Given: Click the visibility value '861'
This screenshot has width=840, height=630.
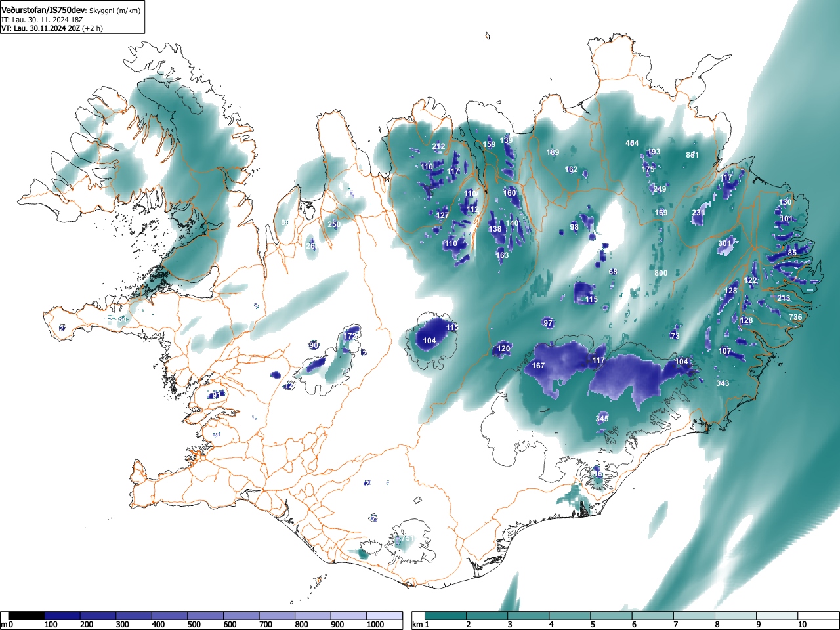Looking at the screenshot, I should [x=692, y=155].
